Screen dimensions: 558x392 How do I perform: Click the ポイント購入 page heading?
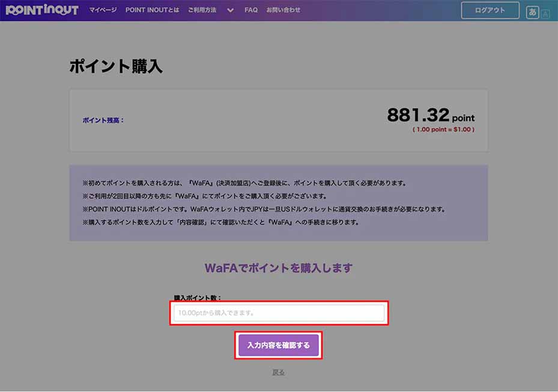116,66
